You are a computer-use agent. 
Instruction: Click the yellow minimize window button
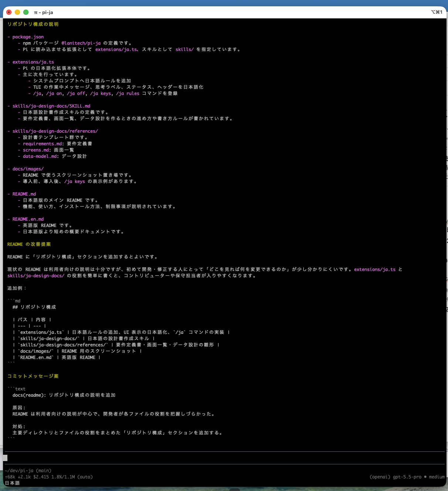(17, 12)
